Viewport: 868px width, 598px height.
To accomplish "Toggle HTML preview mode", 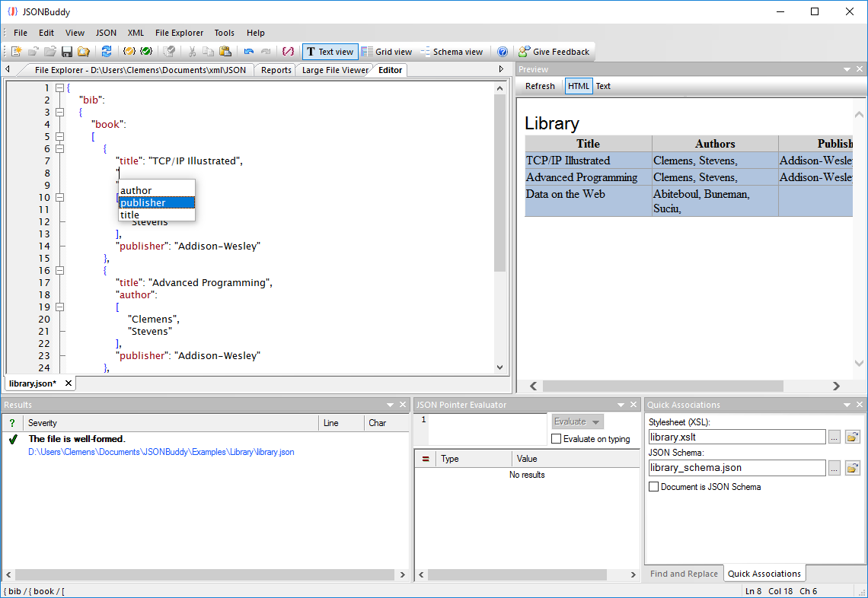I will 579,86.
